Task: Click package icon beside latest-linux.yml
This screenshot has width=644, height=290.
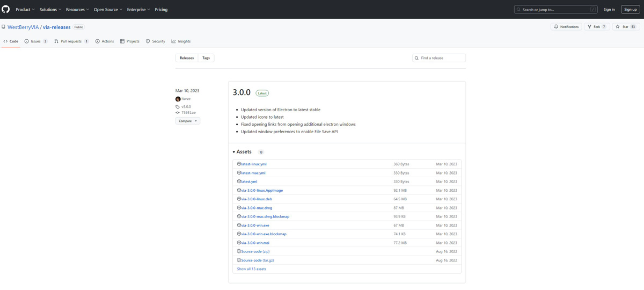Action: [x=239, y=164]
